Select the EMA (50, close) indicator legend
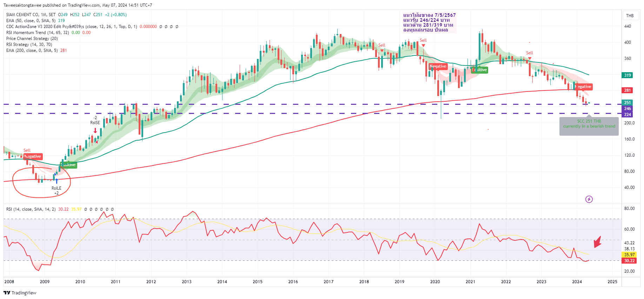644x299 pixels. (x=35, y=21)
